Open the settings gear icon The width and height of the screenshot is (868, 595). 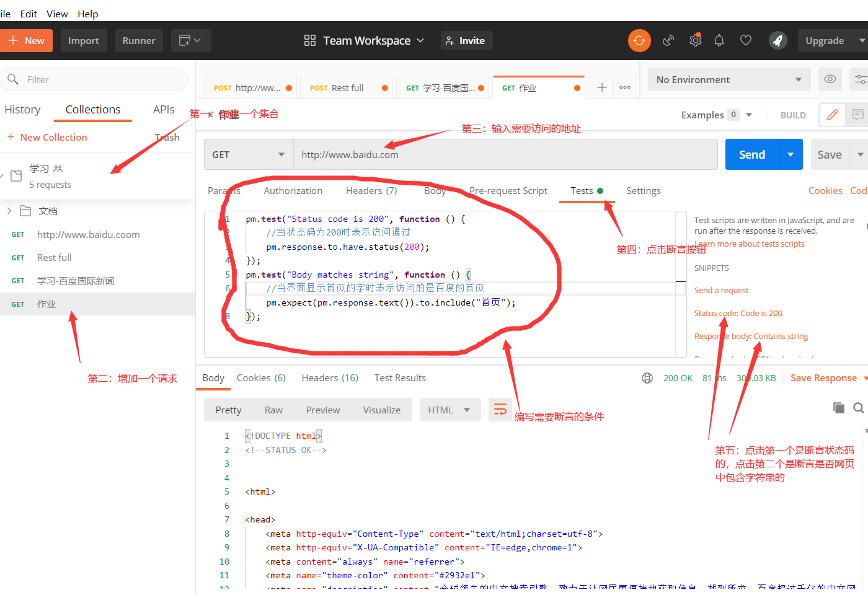click(695, 40)
